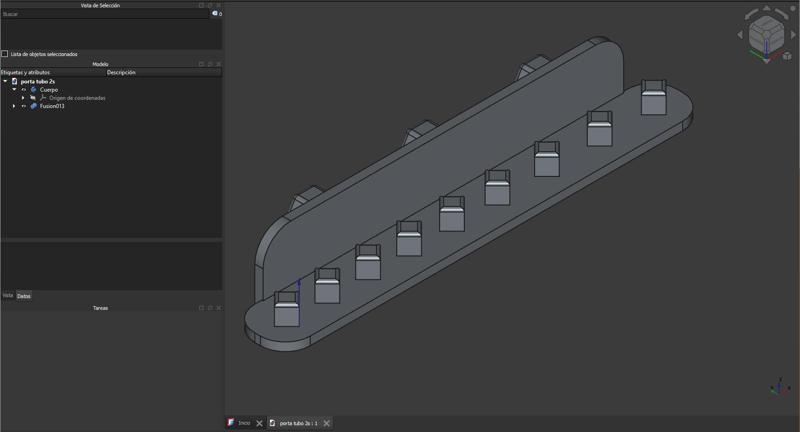Click the Vista de Selección panel title
The height and width of the screenshot is (432, 800).
pos(101,5)
